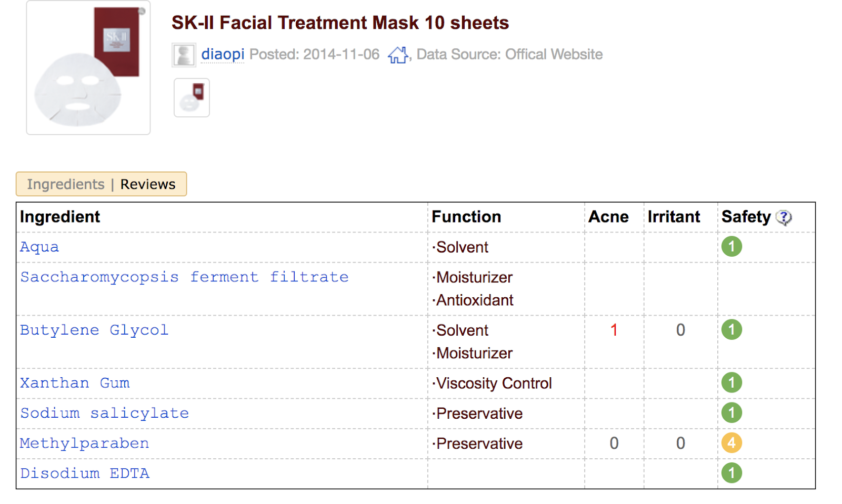Viewport: 842px width, 504px height.
Task: Select the small product thumbnail image
Action: (192, 97)
